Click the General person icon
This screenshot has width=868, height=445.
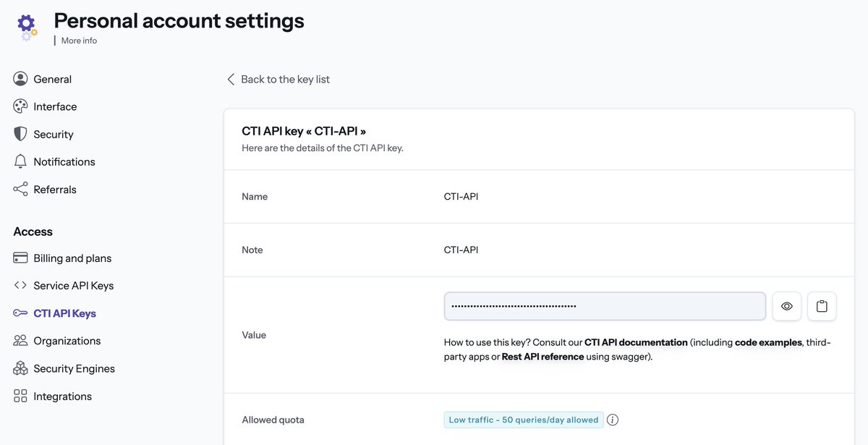pos(20,79)
